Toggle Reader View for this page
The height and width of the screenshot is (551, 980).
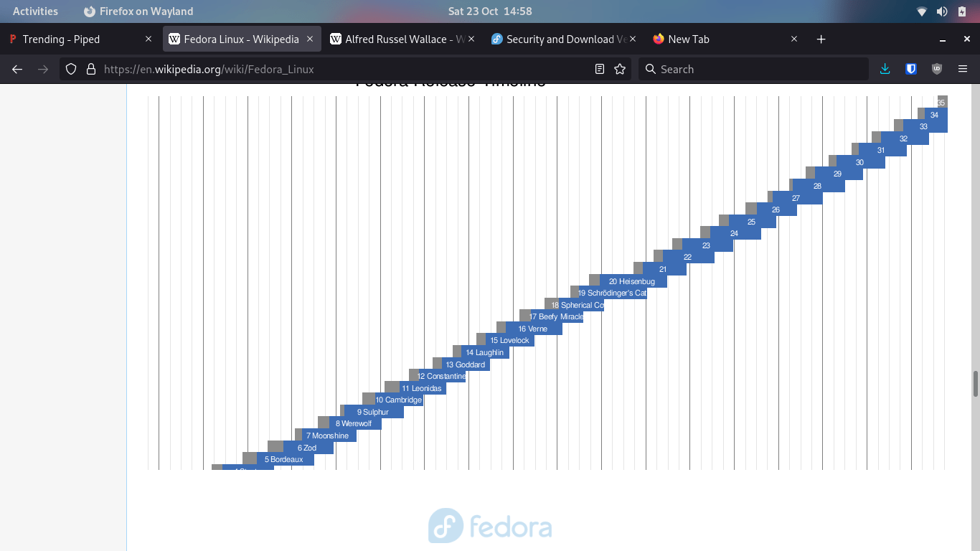click(600, 69)
